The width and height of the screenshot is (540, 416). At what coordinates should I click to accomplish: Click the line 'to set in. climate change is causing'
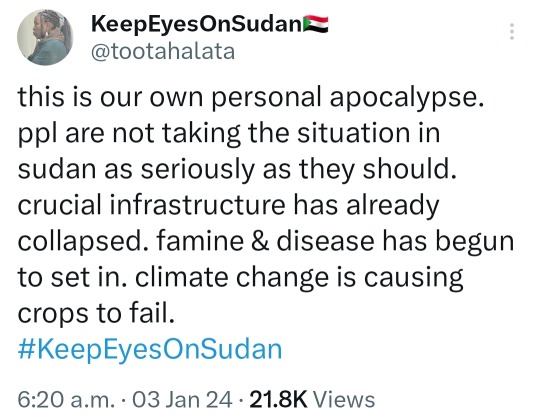point(240,278)
